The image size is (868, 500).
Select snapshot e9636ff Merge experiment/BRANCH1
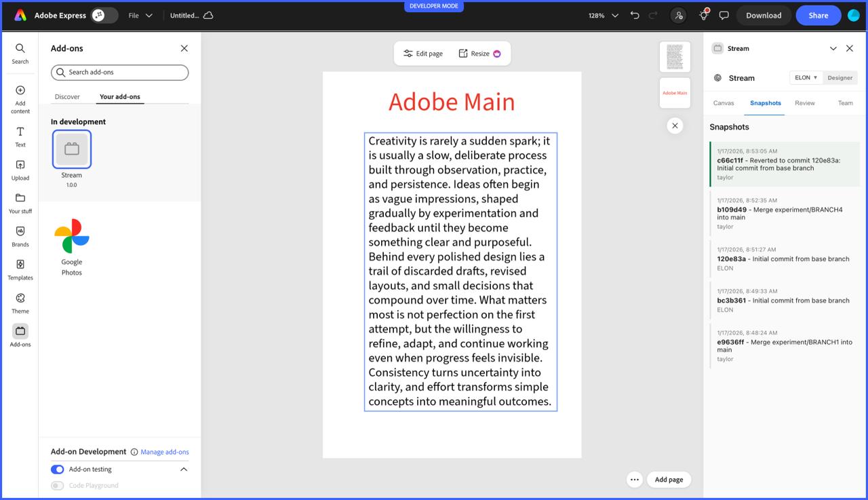(785, 345)
